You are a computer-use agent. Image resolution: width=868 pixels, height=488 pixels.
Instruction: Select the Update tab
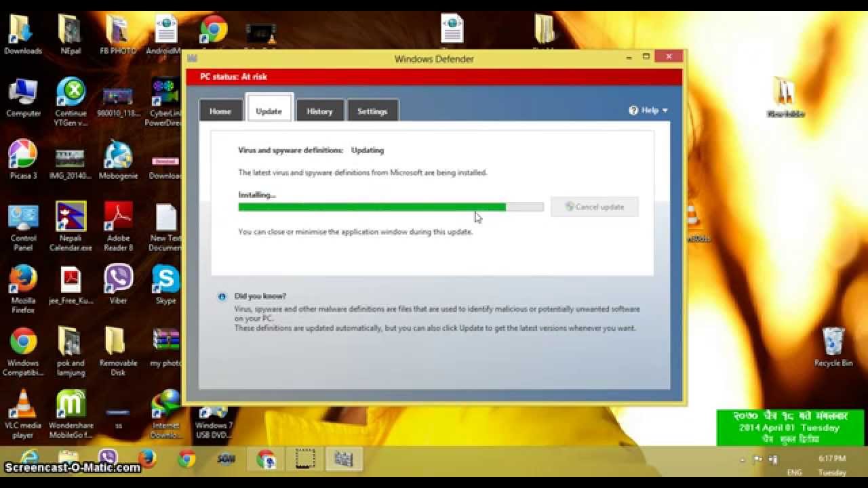pyautogui.click(x=269, y=110)
